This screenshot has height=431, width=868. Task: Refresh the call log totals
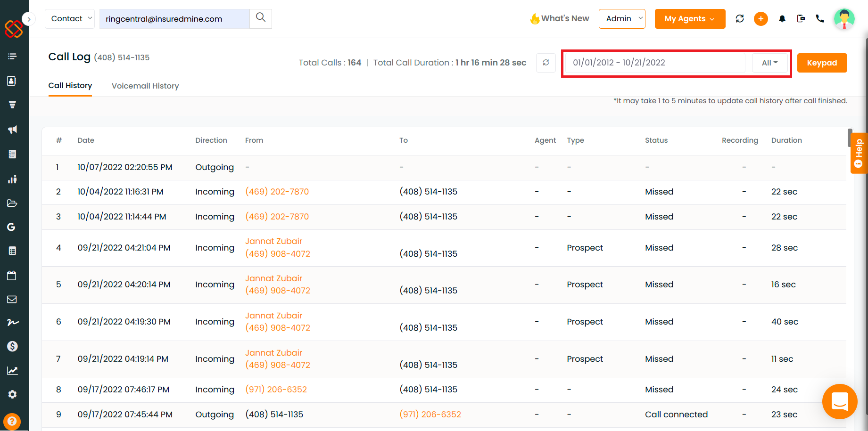(546, 63)
